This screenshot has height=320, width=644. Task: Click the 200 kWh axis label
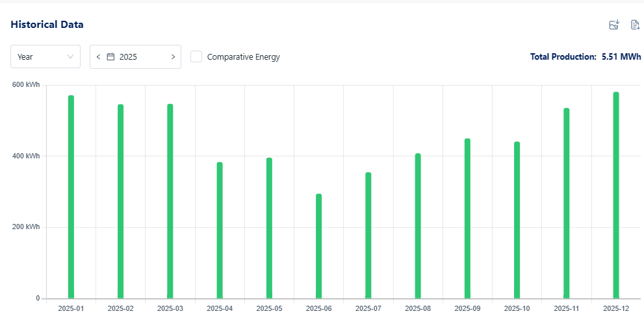(27, 227)
